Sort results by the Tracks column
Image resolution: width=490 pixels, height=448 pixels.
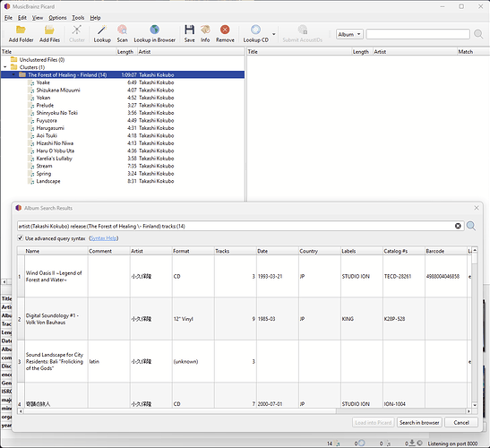235,251
